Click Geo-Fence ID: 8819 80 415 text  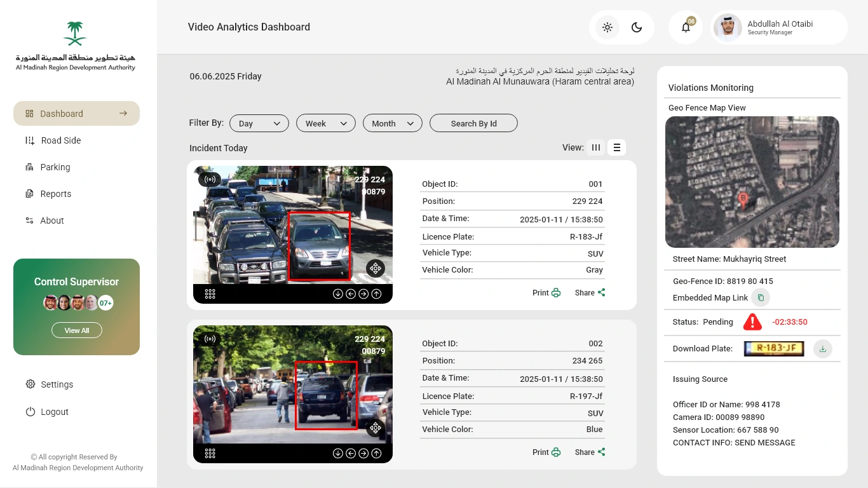[x=723, y=281]
